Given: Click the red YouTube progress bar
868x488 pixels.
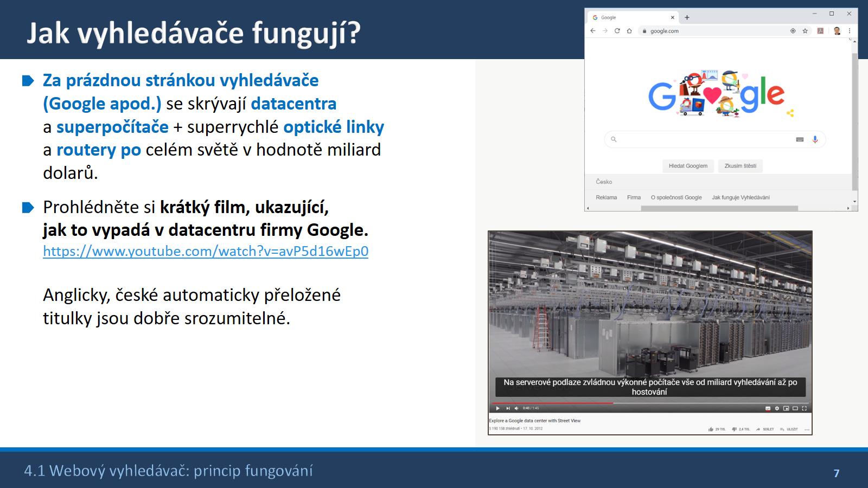Looking at the screenshot, I should pos(552,403).
